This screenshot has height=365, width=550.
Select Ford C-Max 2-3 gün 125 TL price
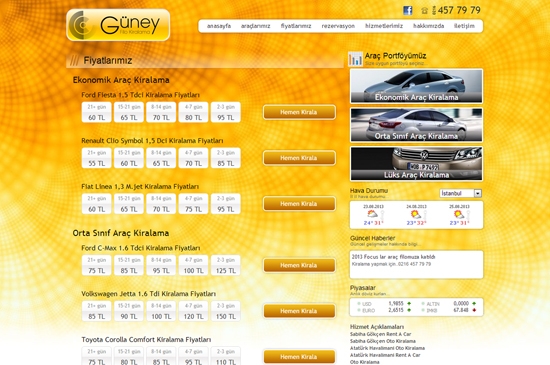226,265
